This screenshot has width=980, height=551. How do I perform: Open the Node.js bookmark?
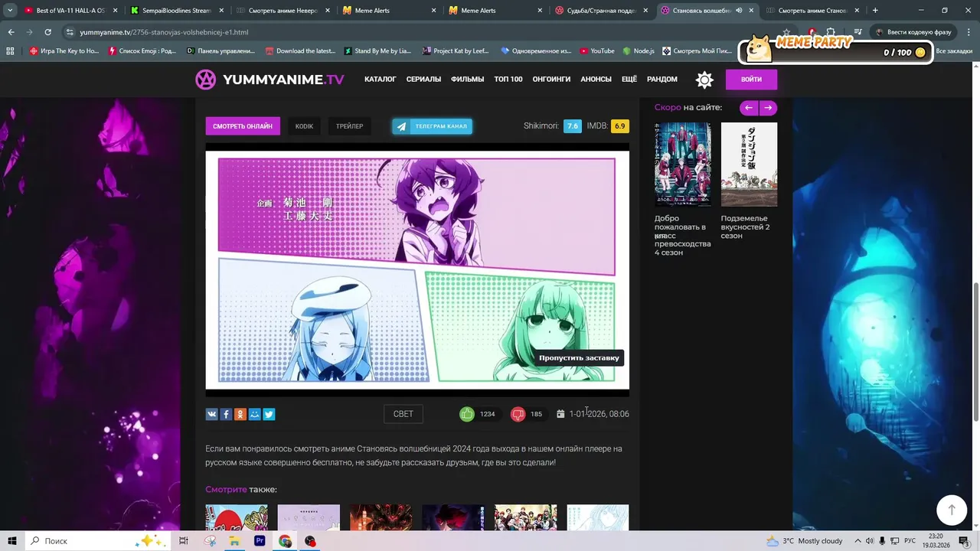pos(639,51)
